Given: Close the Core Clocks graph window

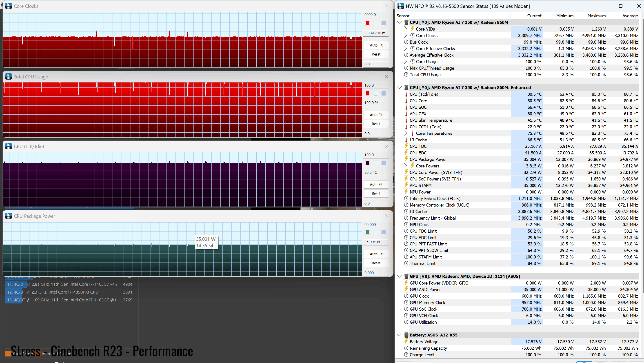Looking at the screenshot, I should tap(386, 6).
